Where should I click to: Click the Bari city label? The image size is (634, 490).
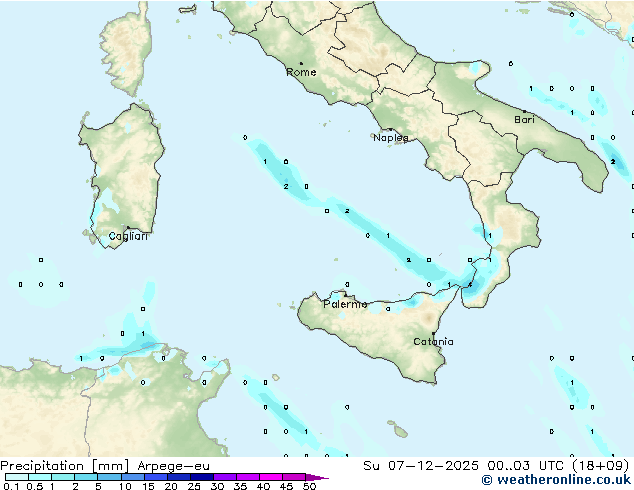point(524,120)
